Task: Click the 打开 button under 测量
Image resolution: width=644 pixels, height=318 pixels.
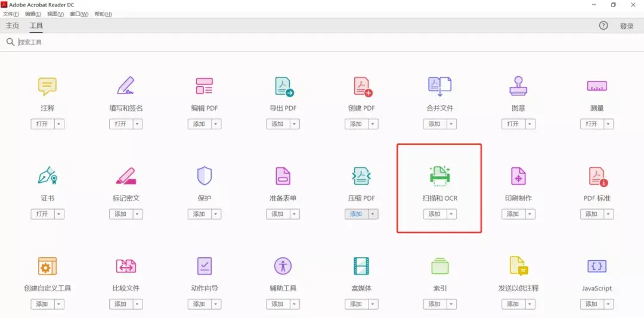Action: tap(592, 124)
